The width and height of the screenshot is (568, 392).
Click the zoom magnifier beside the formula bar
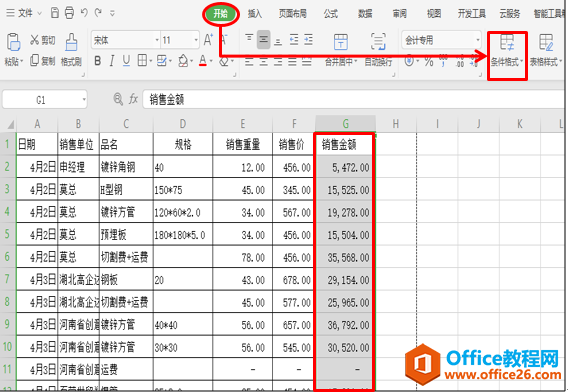(118, 99)
